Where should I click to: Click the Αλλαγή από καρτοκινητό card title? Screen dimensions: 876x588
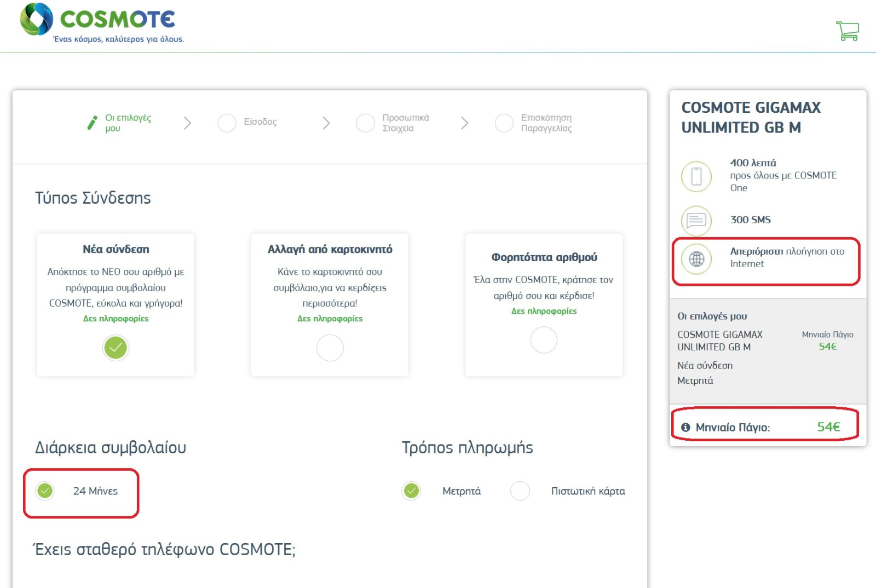(330, 249)
